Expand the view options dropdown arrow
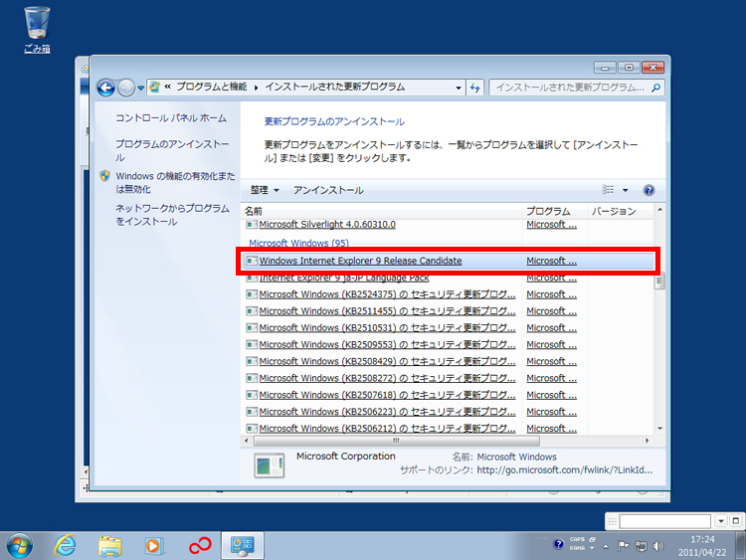The width and height of the screenshot is (746, 560). pos(626,190)
